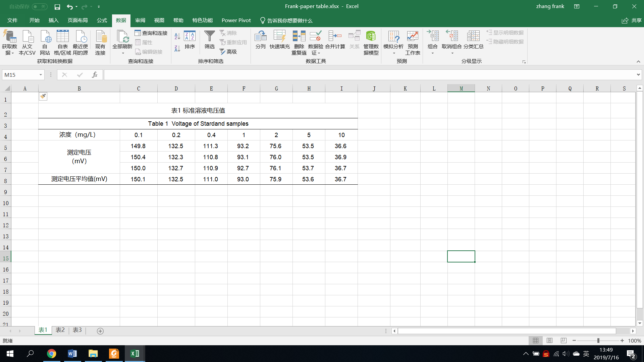Collapse the ribbon
Image resolution: width=644 pixels, height=362 pixels.
(638, 62)
